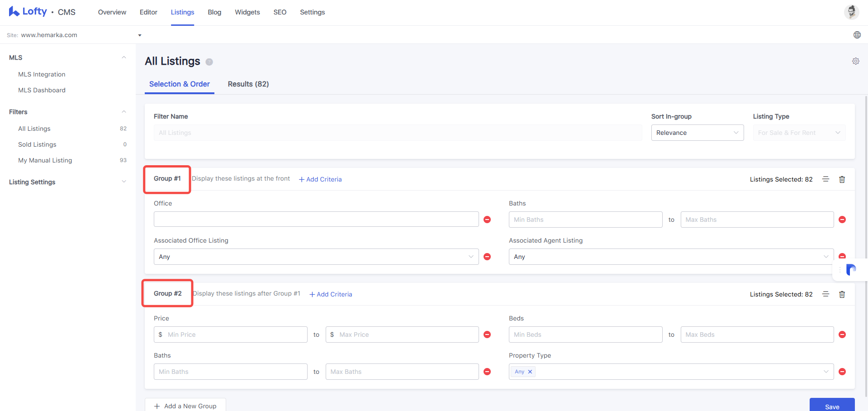Open All Listings settings gear icon
The height and width of the screenshot is (411, 868).
[x=855, y=61]
